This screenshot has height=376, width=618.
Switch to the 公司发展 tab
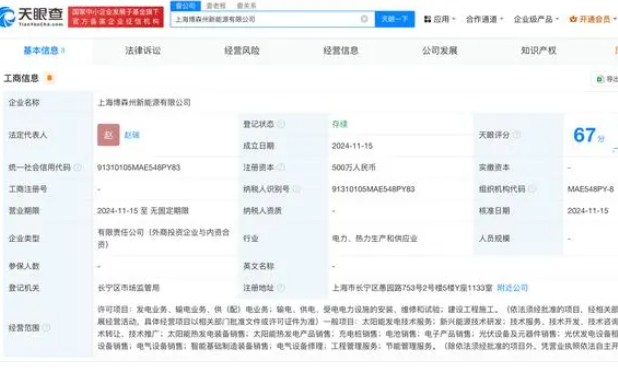pyautogui.click(x=440, y=50)
